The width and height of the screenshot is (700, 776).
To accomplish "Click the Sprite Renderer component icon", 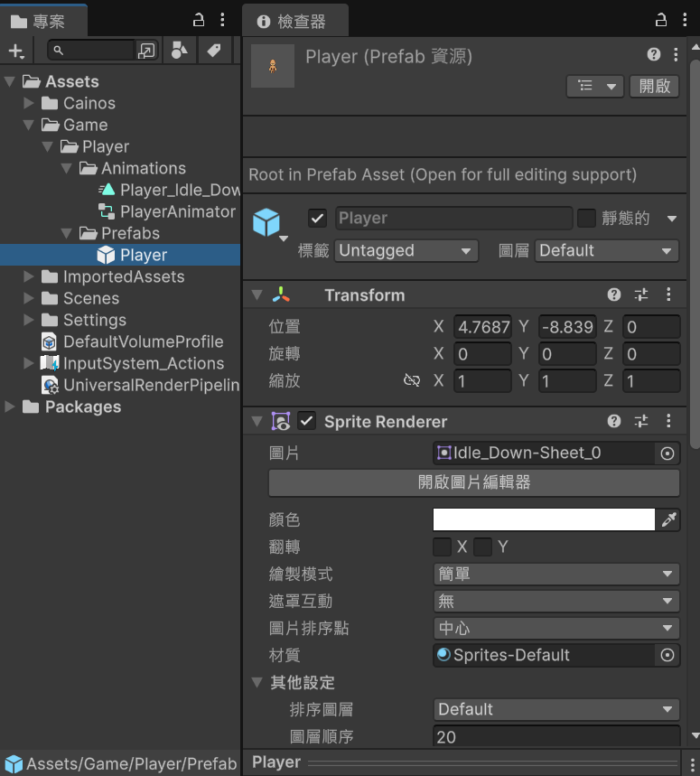I will 281,421.
